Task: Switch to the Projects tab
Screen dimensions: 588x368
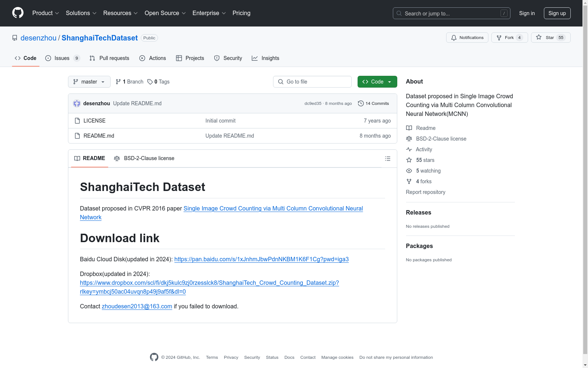Action: (x=190, y=58)
